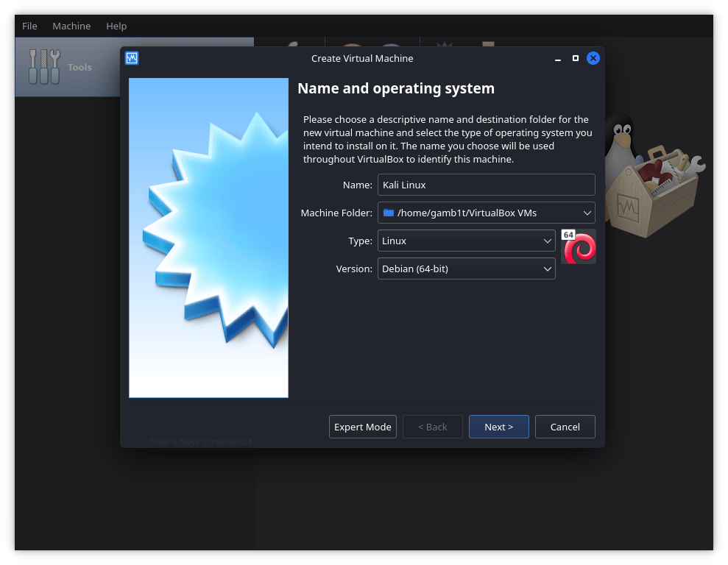Close the Create Virtual Machine dialog
The height and width of the screenshot is (565, 728).
(x=593, y=58)
